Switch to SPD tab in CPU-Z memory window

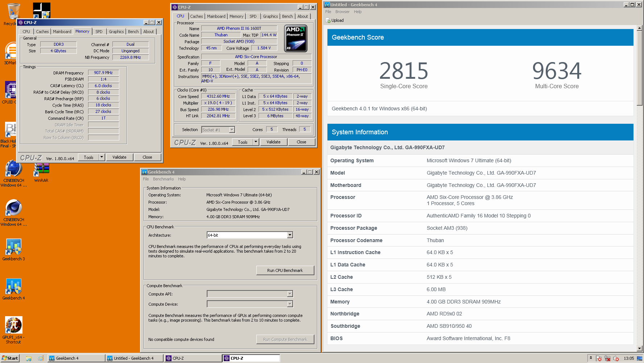pos(99,32)
